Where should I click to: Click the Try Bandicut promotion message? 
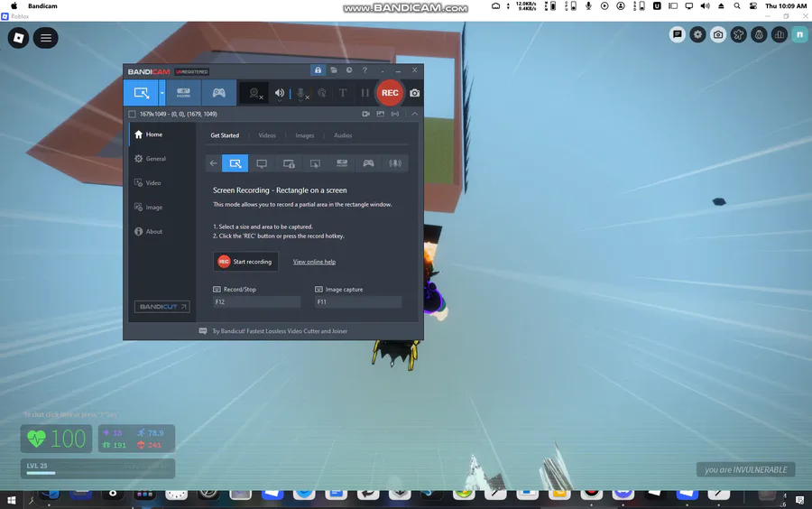point(280,331)
